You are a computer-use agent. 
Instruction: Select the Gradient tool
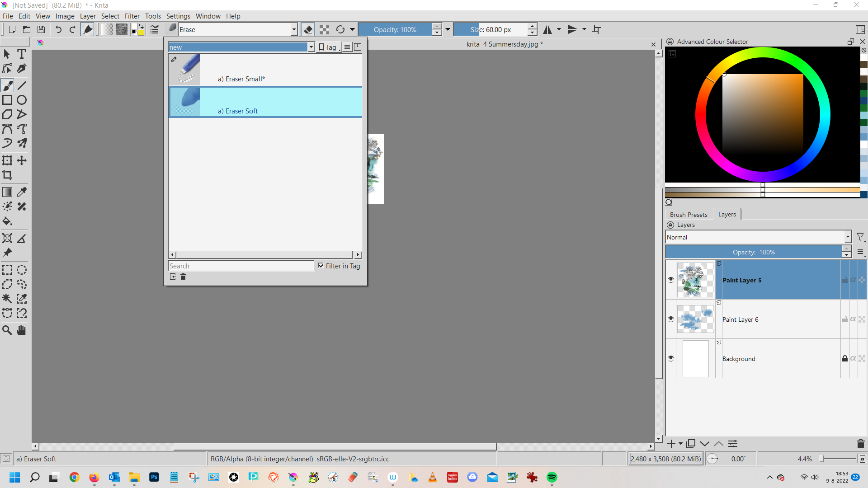(x=7, y=192)
